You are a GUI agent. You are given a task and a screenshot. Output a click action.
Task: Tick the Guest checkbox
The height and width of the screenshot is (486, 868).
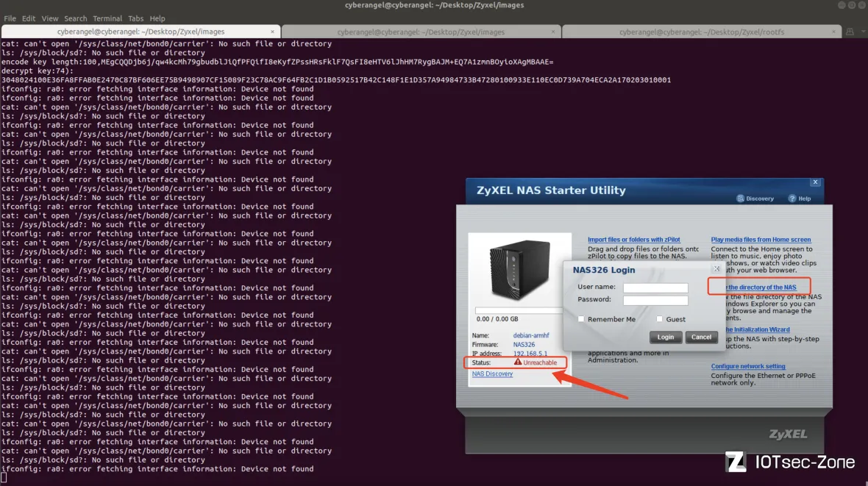click(659, 319)
